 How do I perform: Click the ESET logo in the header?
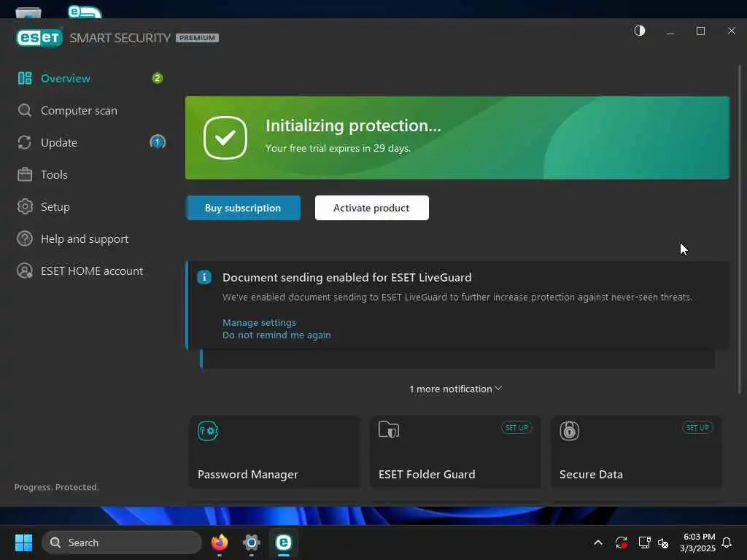(39, 38)
